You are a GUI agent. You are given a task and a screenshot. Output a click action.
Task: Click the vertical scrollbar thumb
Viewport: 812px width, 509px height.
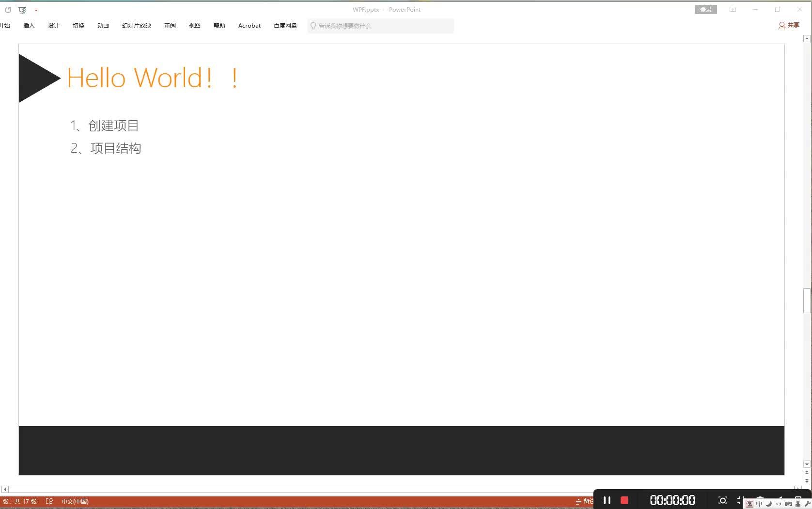[x=807, y=301]
